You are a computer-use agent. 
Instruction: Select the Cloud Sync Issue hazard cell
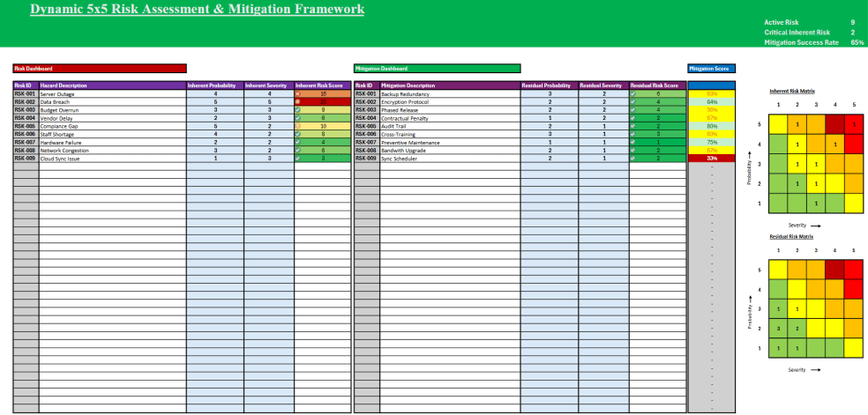tap(112, 159)
